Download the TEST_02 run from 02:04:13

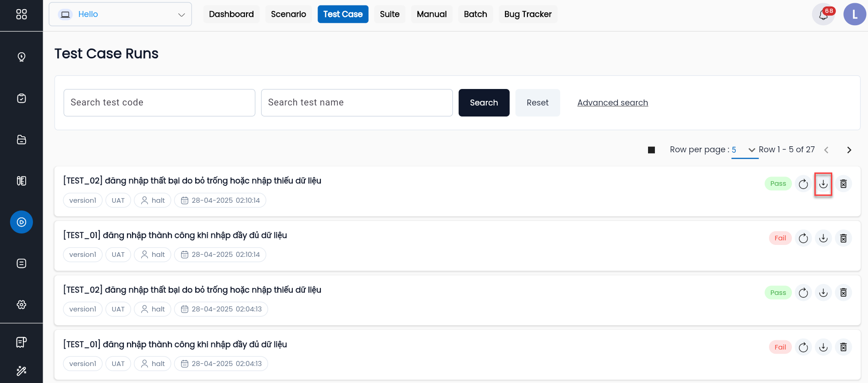(824, 293)
